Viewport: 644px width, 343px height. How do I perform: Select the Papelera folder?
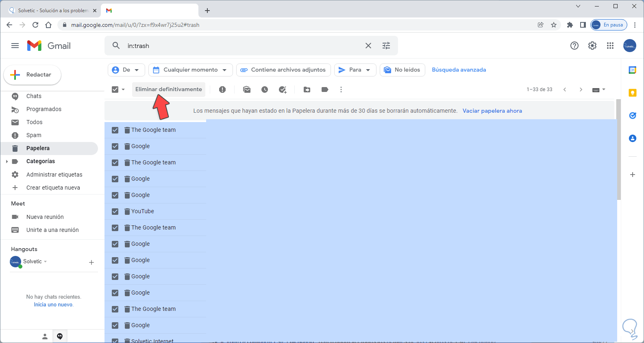(49, 149)
